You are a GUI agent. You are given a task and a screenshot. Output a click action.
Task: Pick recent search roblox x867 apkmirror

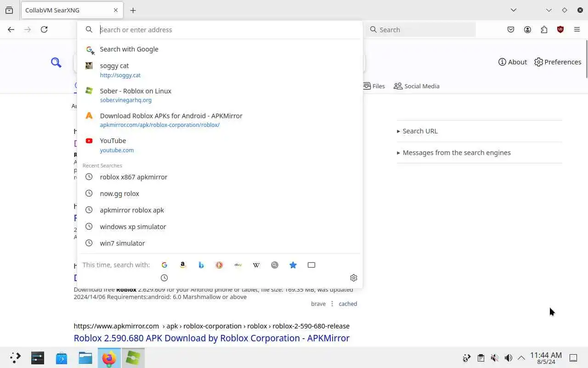tap(220, 177)
